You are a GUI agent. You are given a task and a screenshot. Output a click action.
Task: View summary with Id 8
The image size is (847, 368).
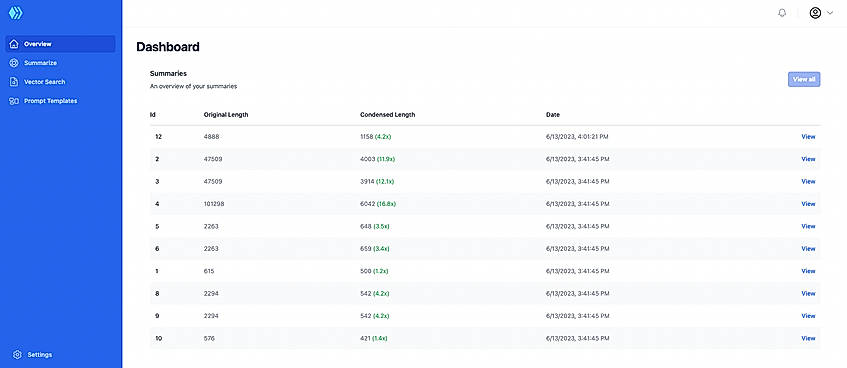(x=808, y=293)
